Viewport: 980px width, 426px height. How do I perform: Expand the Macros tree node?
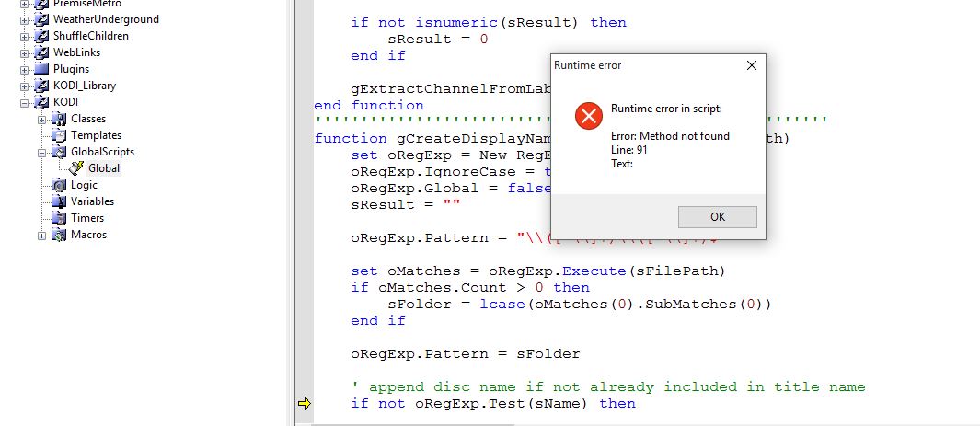click(41, 235)
